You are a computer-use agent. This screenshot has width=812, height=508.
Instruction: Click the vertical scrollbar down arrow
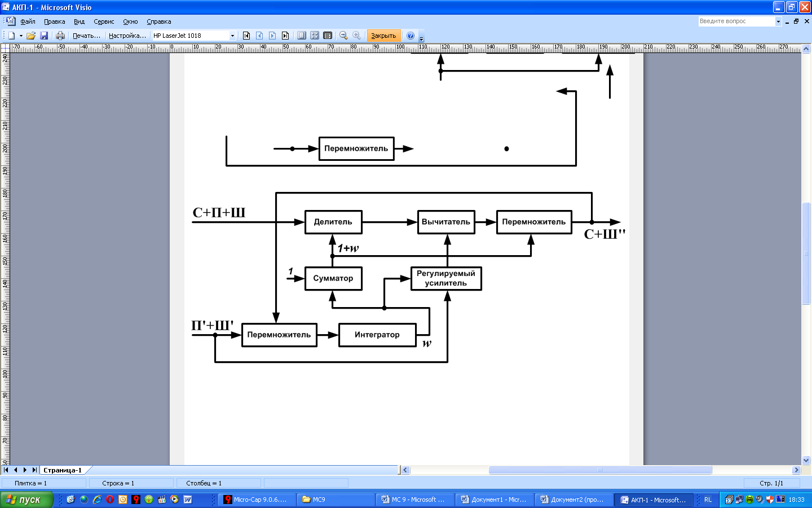(x=806, y=460)
